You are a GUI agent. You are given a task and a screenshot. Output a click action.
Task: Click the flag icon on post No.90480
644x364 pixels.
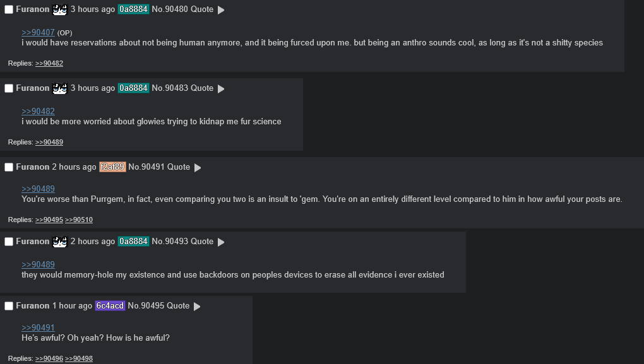[59, 9]
